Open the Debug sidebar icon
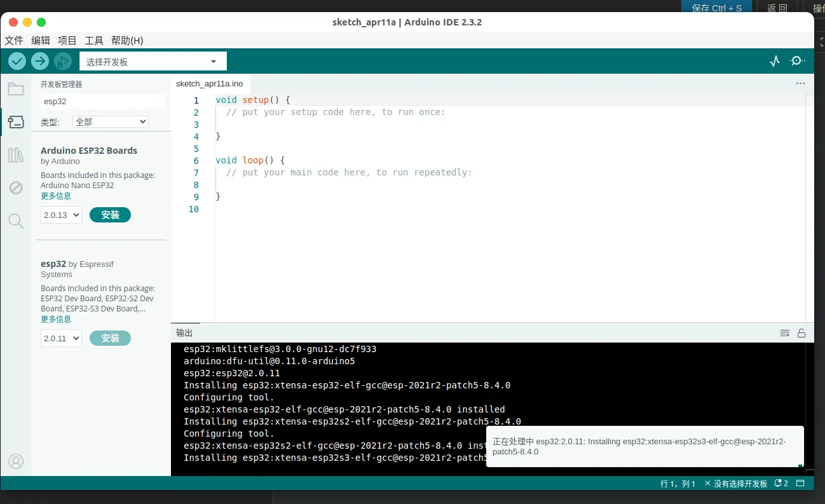Viewport: 825px width, 504px height. (16, 187)
